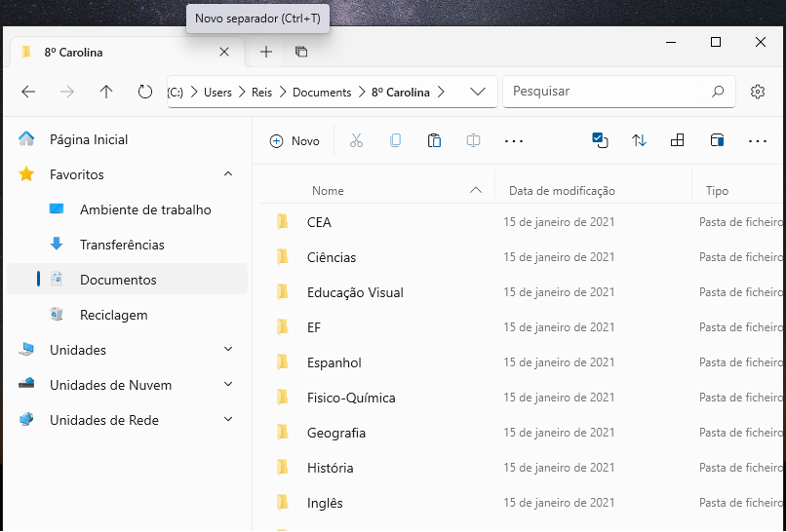
Task: Refresh the current folder
Action: (145, 92)
